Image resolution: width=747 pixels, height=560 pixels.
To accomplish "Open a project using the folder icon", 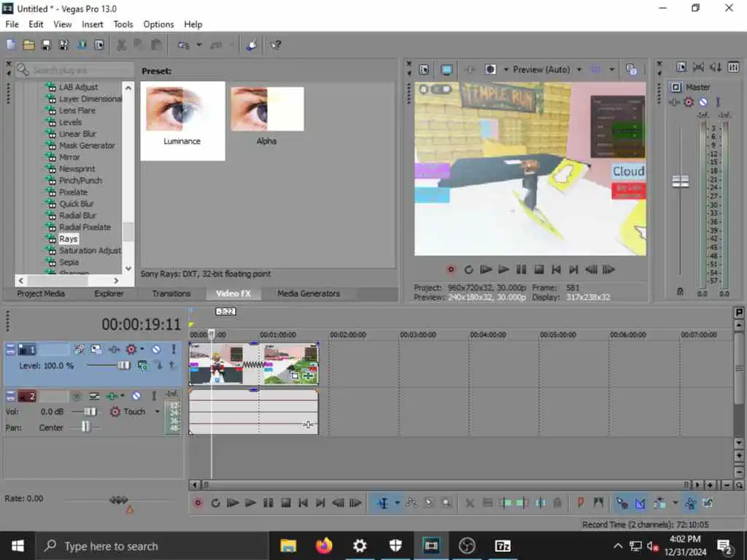I will coord(28,44).
